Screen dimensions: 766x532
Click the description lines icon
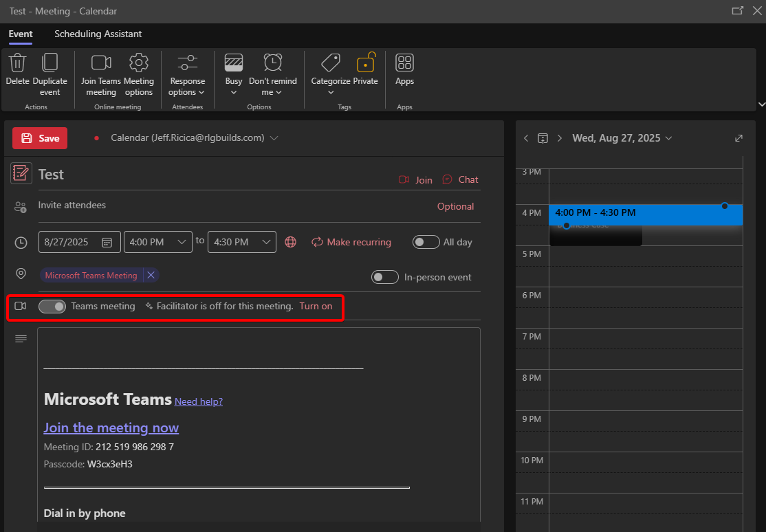[21, 339]
